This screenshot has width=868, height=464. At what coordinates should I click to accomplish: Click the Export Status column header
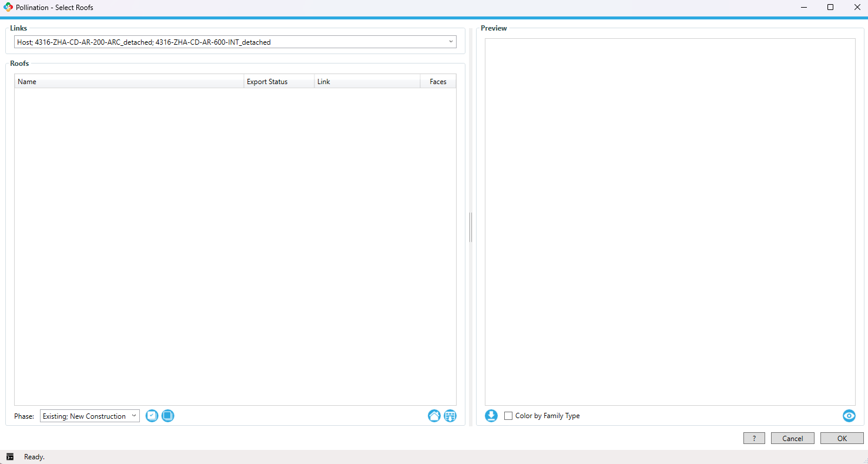pyautogui.click(x=279, y=82)
